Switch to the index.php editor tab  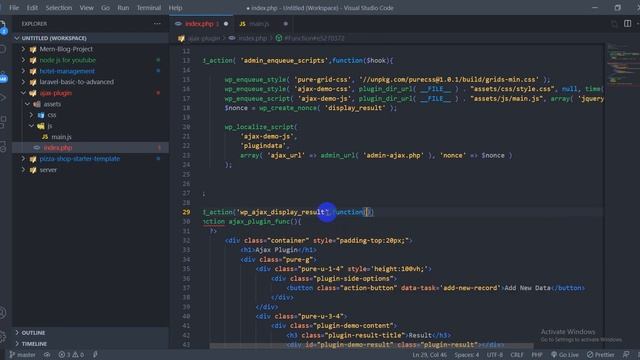[x=202, y=24]
